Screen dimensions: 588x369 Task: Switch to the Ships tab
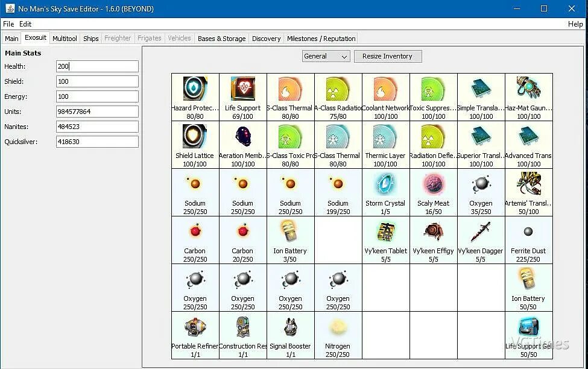click(90, 39)
